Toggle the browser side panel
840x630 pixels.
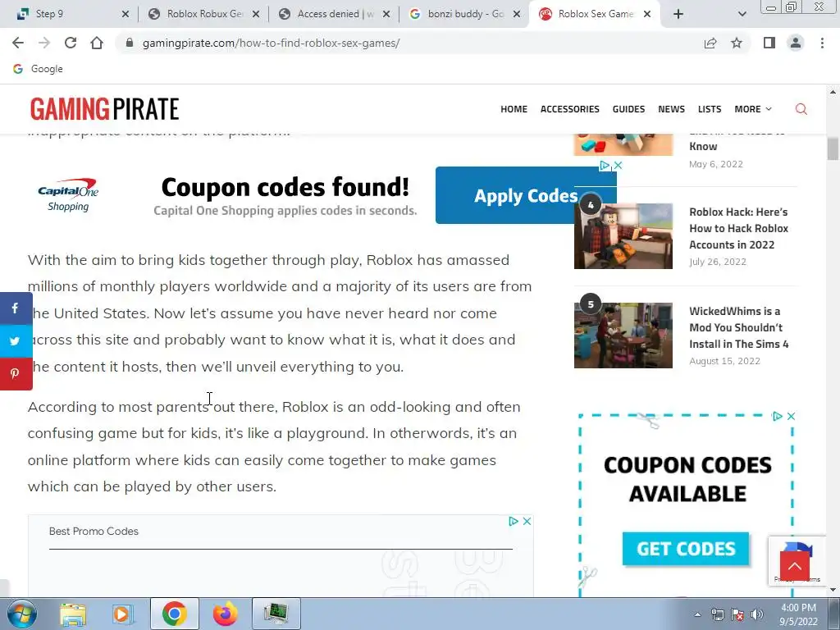tap(769, 43)
